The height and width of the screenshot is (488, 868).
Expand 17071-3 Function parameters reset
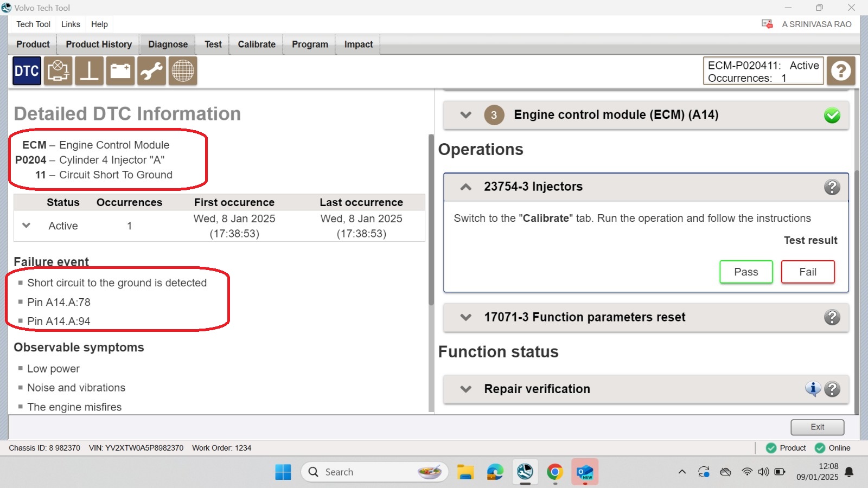[465, 317]
